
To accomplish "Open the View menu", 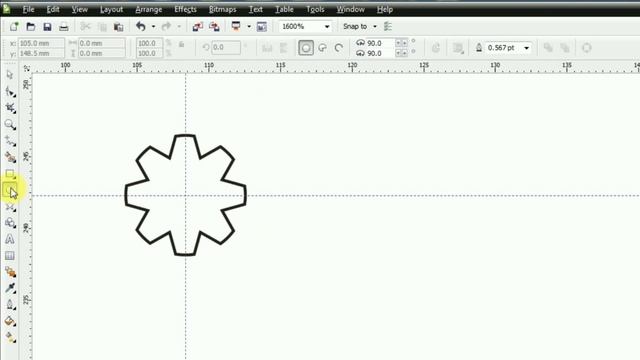I will coord(80,9).
